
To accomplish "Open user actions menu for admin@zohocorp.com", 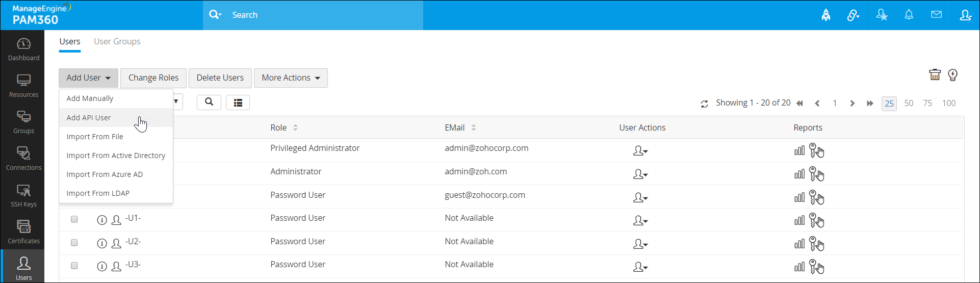I will (x=640, y=151).
